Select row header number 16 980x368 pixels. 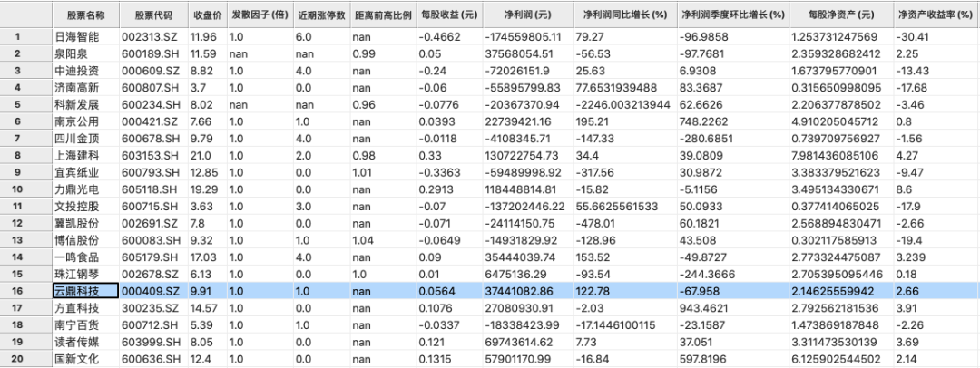click(x=25, y=290)
